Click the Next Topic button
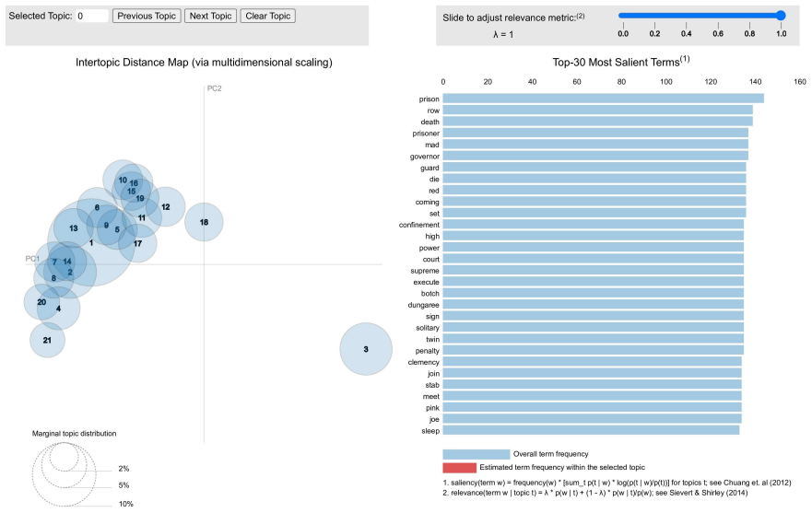Screen dimensions: 812x513 [x=210, y=16]
